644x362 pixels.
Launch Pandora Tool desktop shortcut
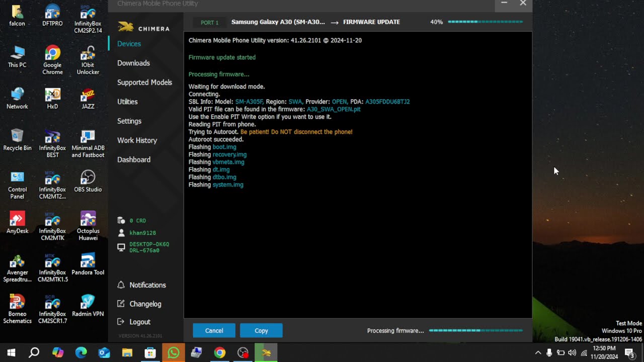[88, 264]
